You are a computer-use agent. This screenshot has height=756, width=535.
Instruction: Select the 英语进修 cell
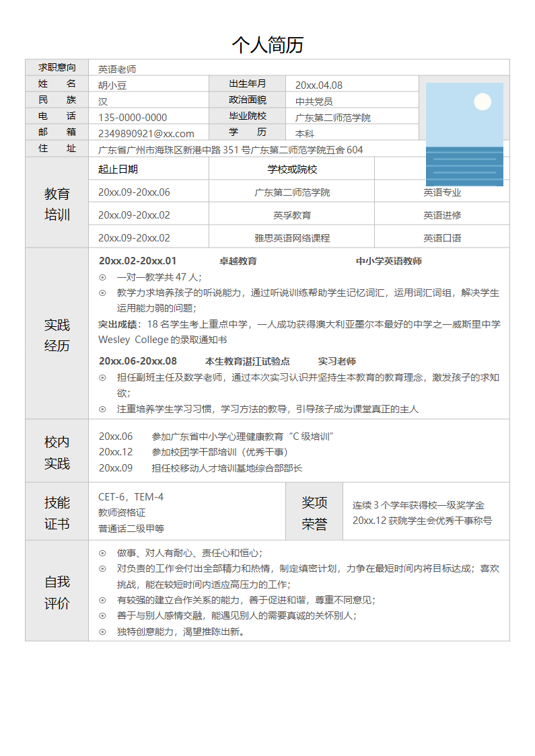[442, 215]
